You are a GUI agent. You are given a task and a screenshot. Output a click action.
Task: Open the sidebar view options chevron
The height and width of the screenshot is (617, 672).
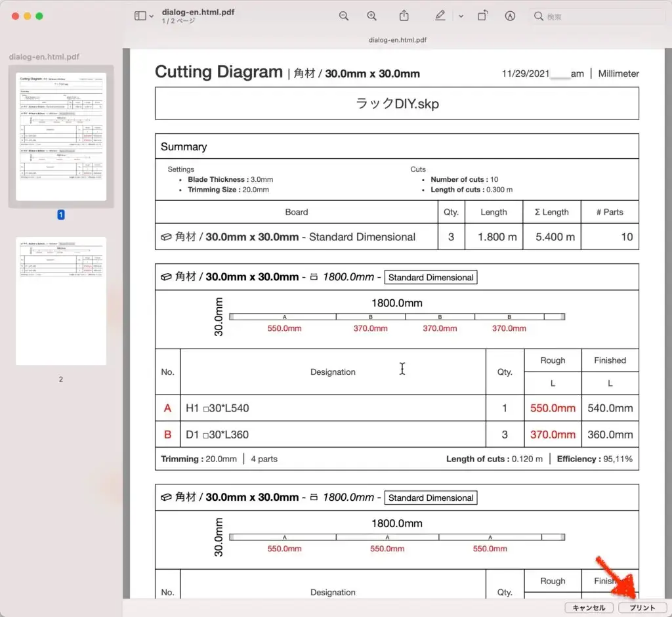click(152, 16)
